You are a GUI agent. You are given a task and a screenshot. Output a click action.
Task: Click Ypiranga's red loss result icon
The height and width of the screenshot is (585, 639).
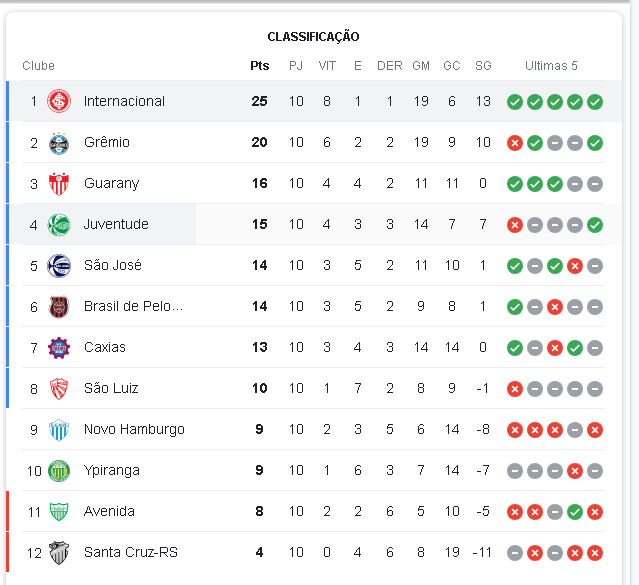point(575,471)
